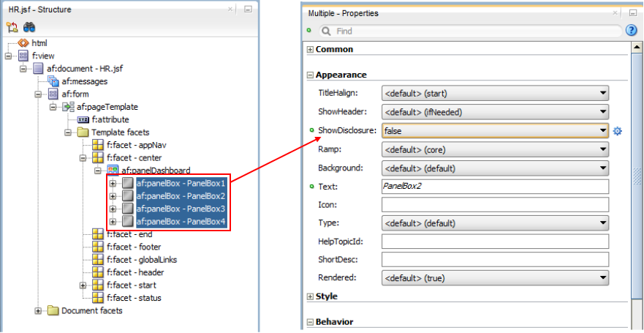Collapse the af:pageTemplate node
The width and height of the screenshot is (644, 333).
click(x=53, y=107)
